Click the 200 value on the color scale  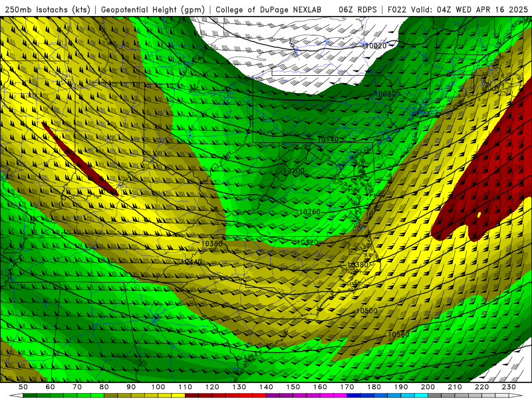428,387
